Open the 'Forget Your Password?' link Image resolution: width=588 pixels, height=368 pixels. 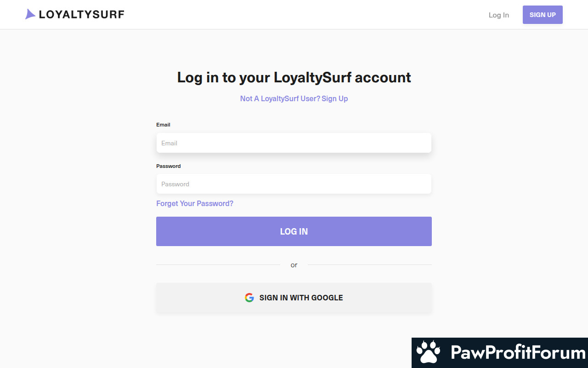(x=195, y=203)
